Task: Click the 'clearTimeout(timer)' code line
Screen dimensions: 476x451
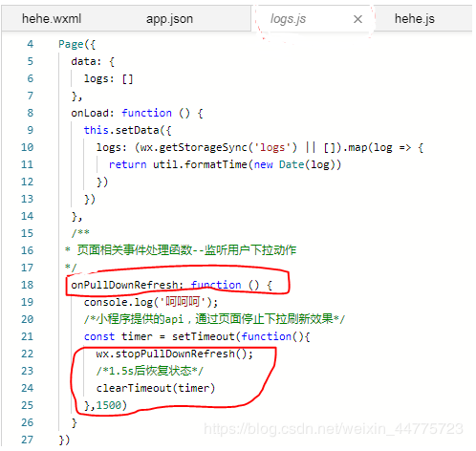Action: coord(156,388)
